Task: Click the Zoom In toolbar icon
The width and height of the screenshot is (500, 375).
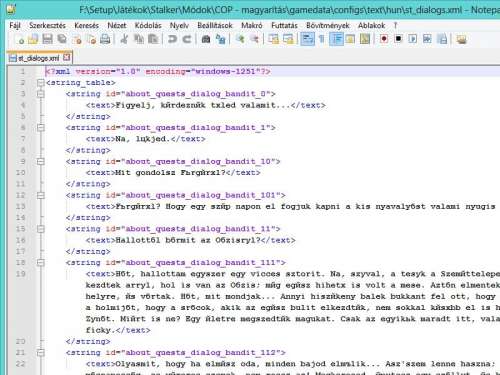Action: coord(240,39)
